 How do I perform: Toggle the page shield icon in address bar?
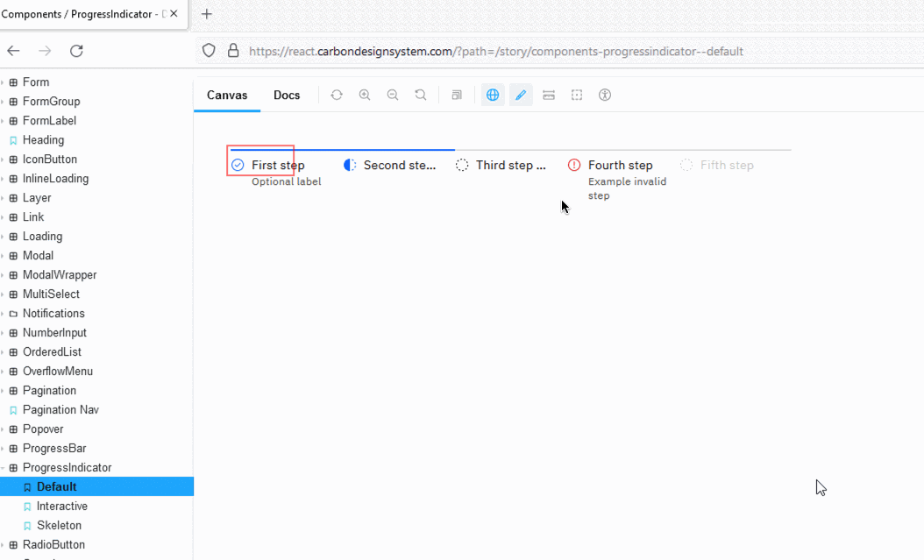click(x=208, y=51)
